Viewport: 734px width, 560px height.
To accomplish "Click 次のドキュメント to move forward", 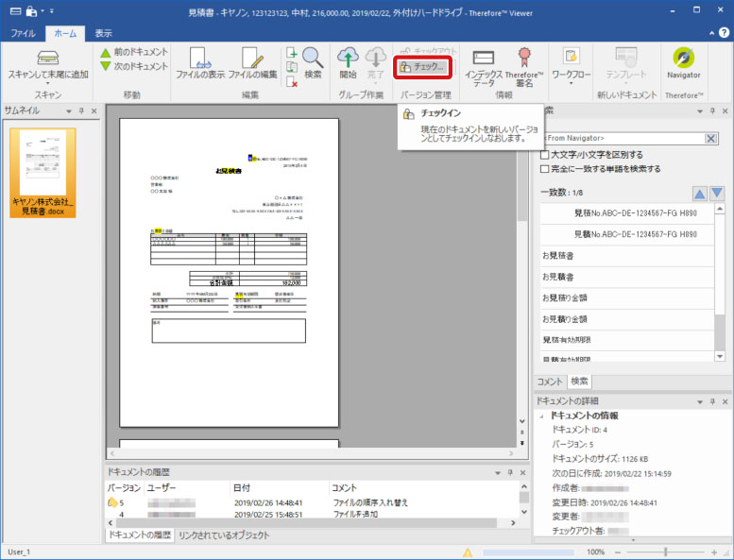I will coord(133,66).
